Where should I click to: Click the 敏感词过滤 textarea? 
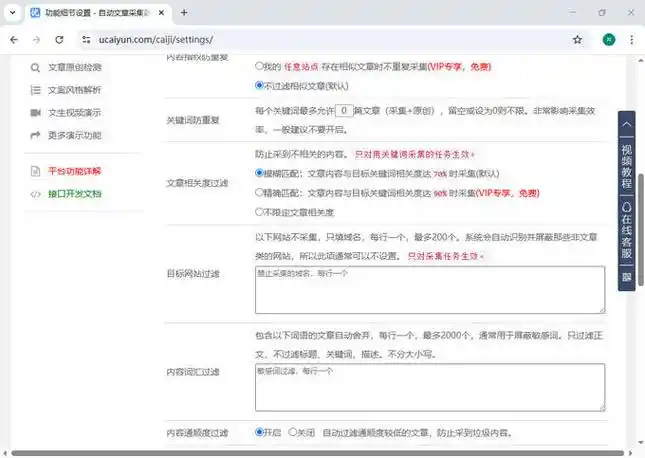[x=430, y=387]
